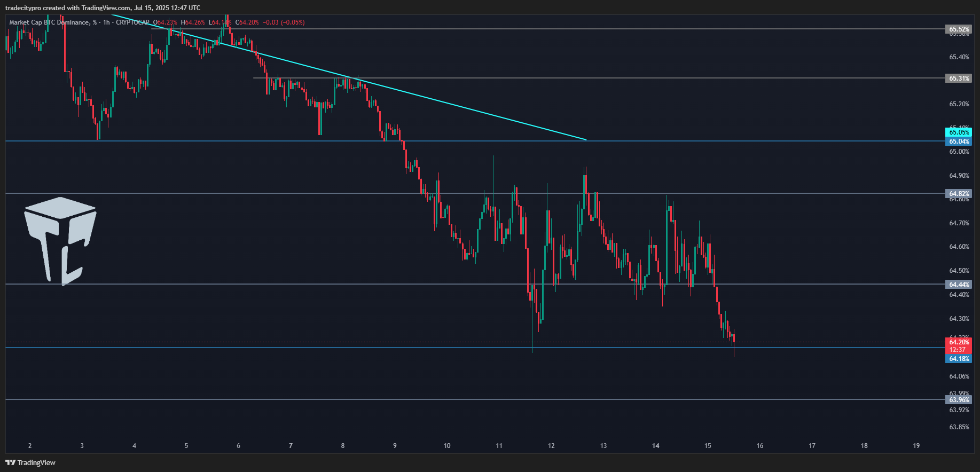Click the 64.40% price axis tick
980x472 pixels.
click(959, 295)
